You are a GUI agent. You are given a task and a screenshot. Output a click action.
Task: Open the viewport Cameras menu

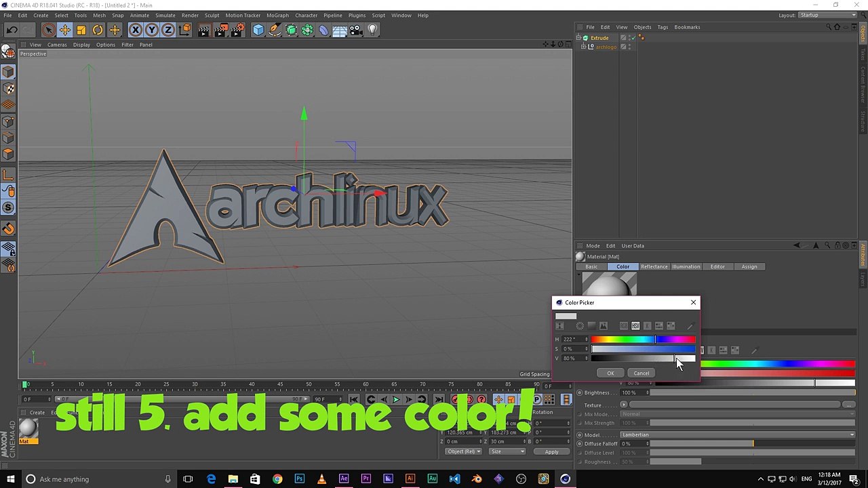[57, 45]
